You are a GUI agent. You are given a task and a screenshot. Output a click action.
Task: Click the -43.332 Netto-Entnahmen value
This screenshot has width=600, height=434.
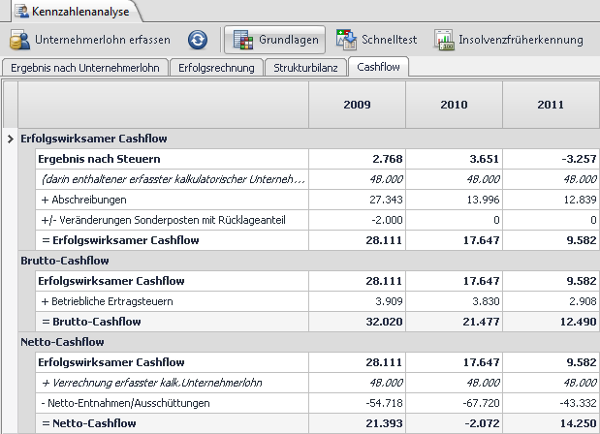tap(578, 403)
